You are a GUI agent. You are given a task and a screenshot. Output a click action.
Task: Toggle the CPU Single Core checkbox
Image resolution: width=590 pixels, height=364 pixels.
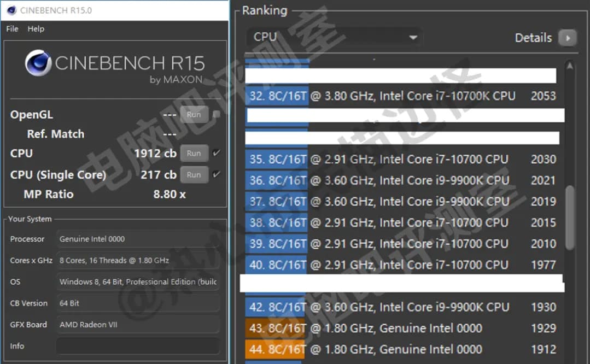point(217,174)
